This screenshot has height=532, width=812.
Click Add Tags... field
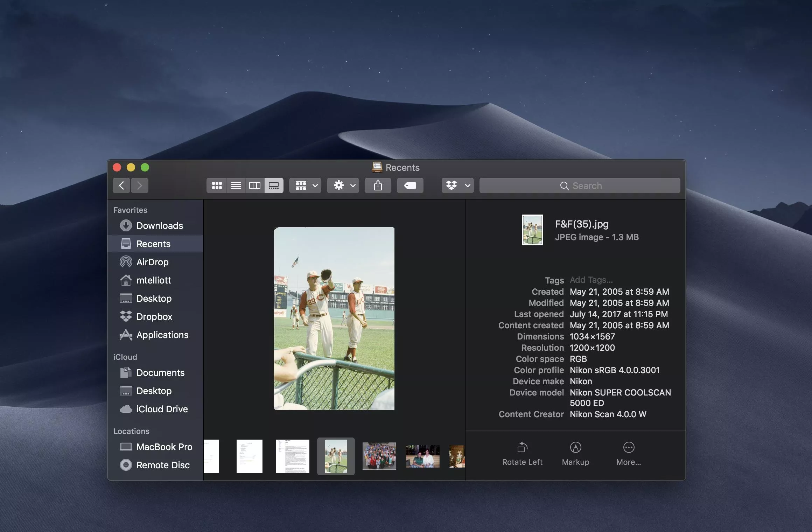pyautogui.click(x=591, y=280)
